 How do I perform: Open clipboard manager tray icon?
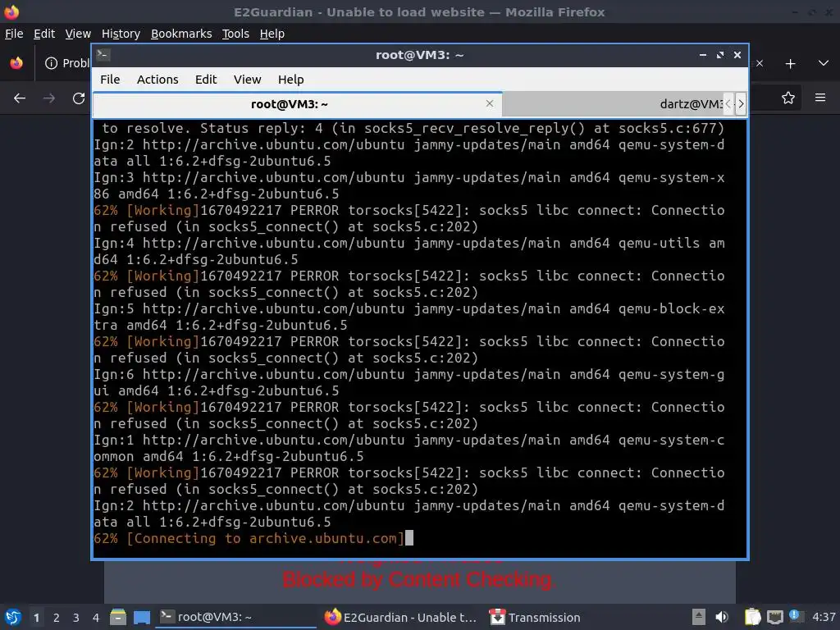coord(752,617)
